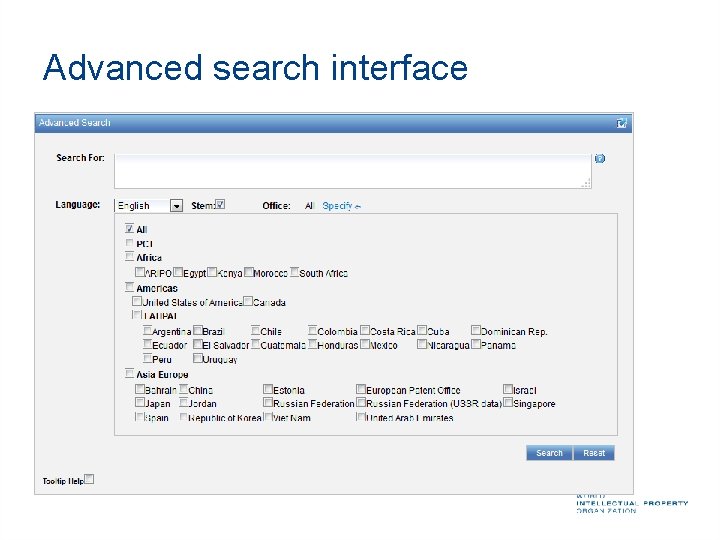Viewport: 720px width, 540px height.
Task: Select the Viet Nam checkbox
Action: click(x=268, y=416)
